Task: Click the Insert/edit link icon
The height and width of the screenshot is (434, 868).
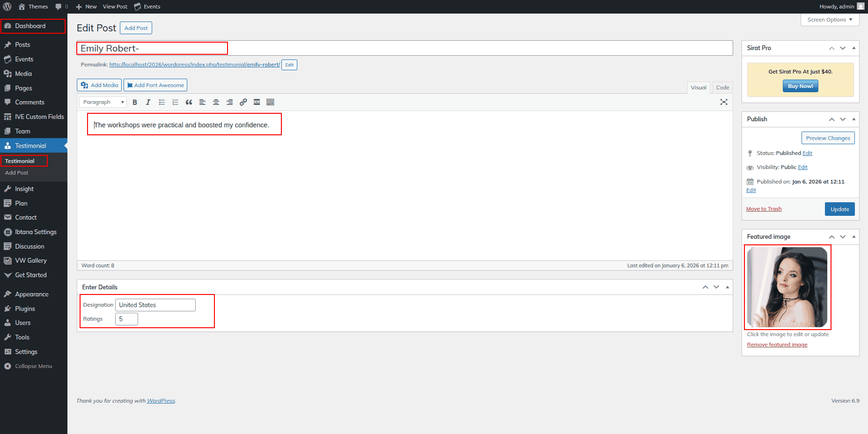Action: tap(243, 102)
